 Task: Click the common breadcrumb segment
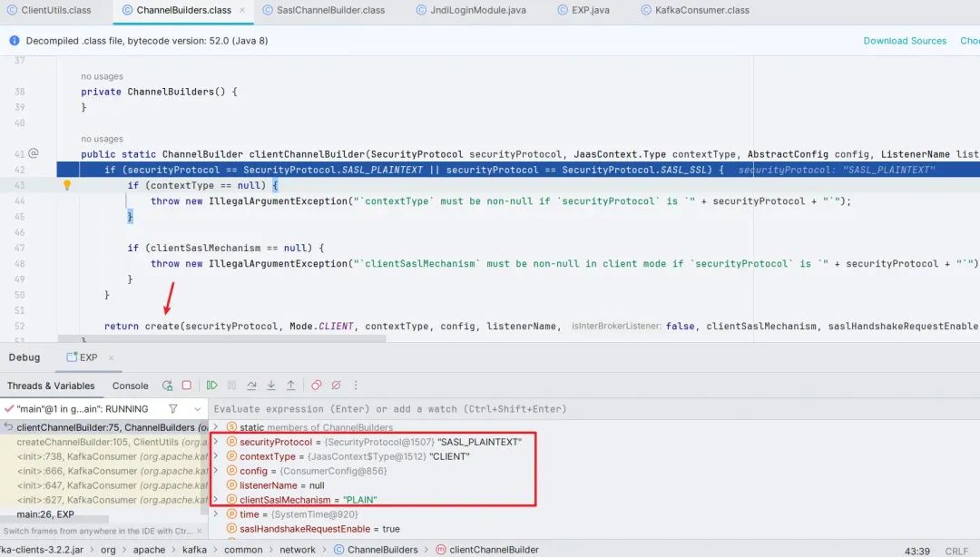pos(243,550)
